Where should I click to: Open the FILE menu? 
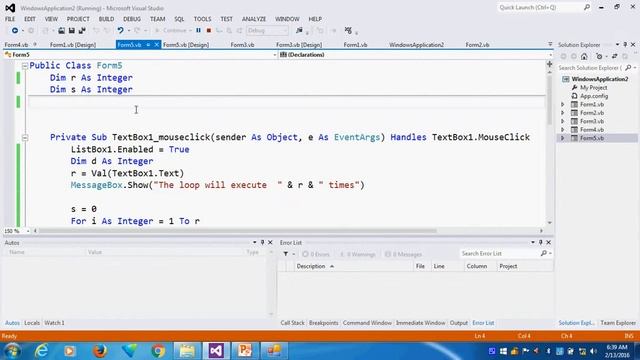tap(10, 19)
